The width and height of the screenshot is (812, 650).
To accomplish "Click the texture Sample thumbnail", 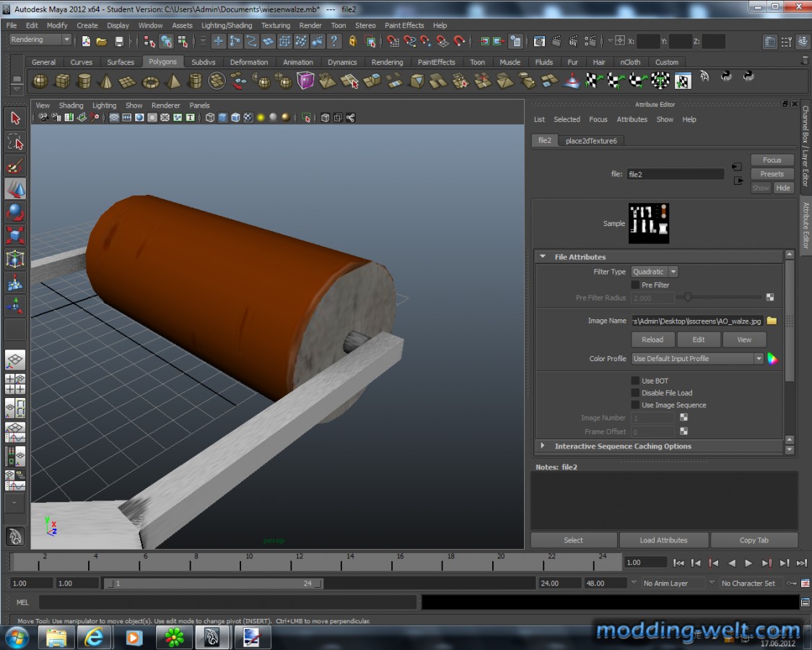I will coord(648,223).
